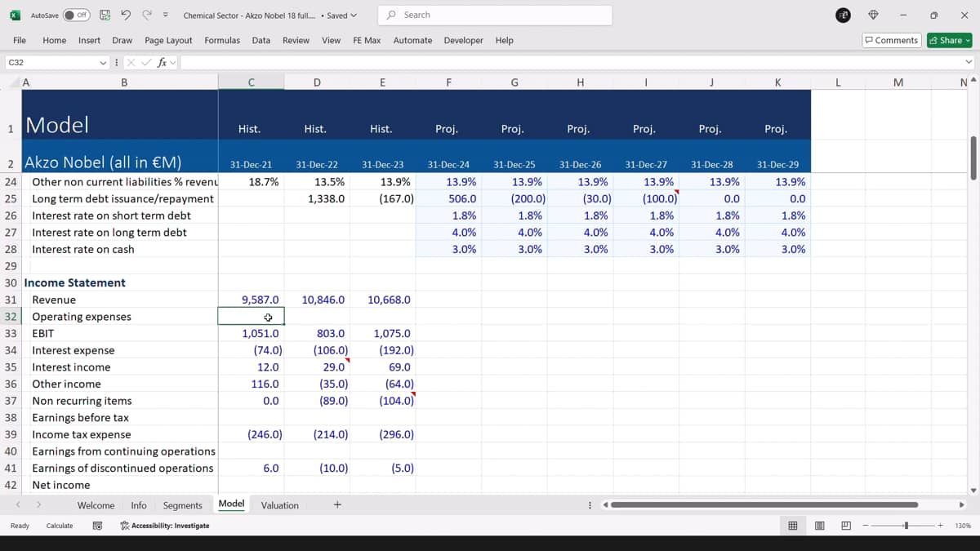Open the Developer ribbon tab

click(x=464, y=40)
